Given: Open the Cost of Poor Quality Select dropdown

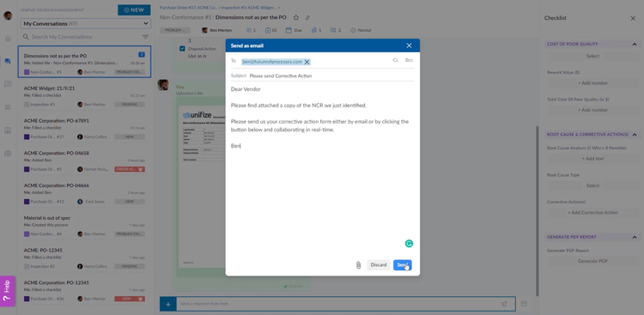Looking at the screenshot, I should [592, 56].
